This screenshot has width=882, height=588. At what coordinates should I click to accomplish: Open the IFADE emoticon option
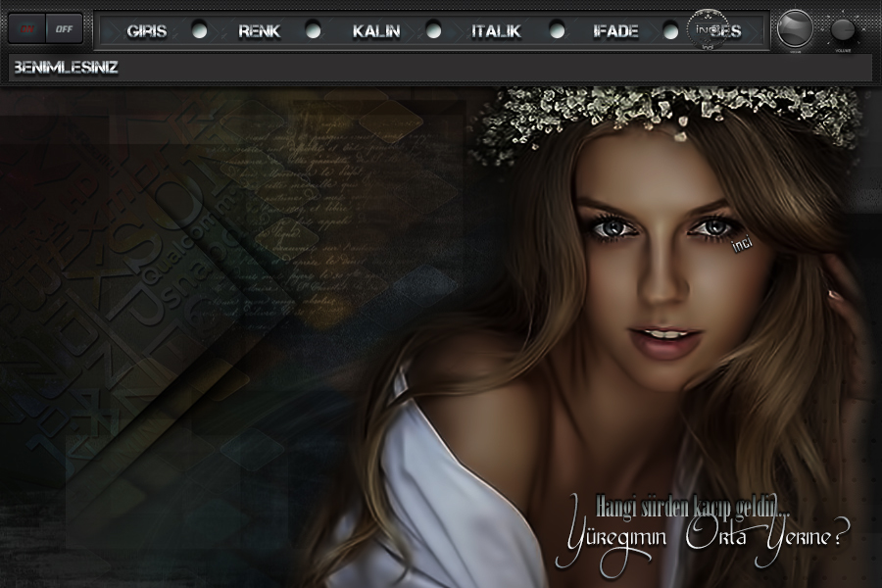click(x=615, y=31)
